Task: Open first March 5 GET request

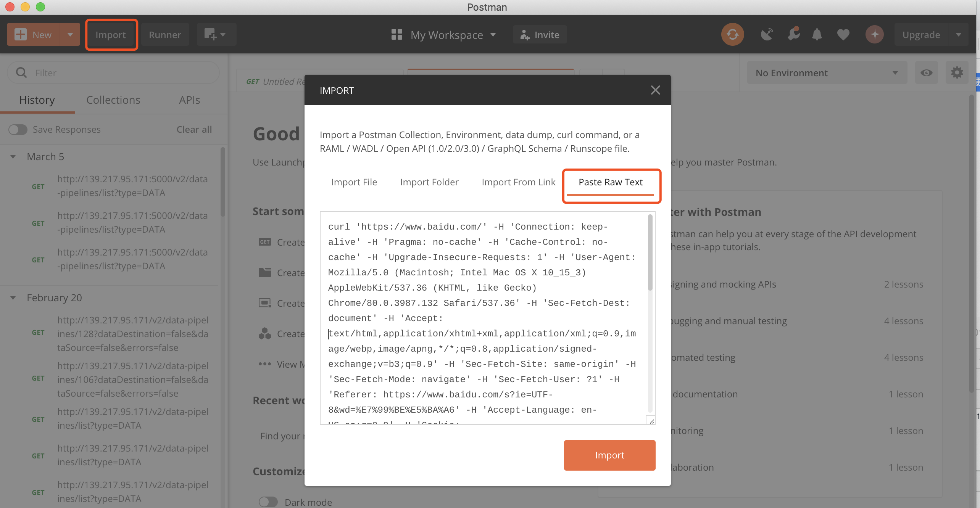Action: [x=114, y=186]
